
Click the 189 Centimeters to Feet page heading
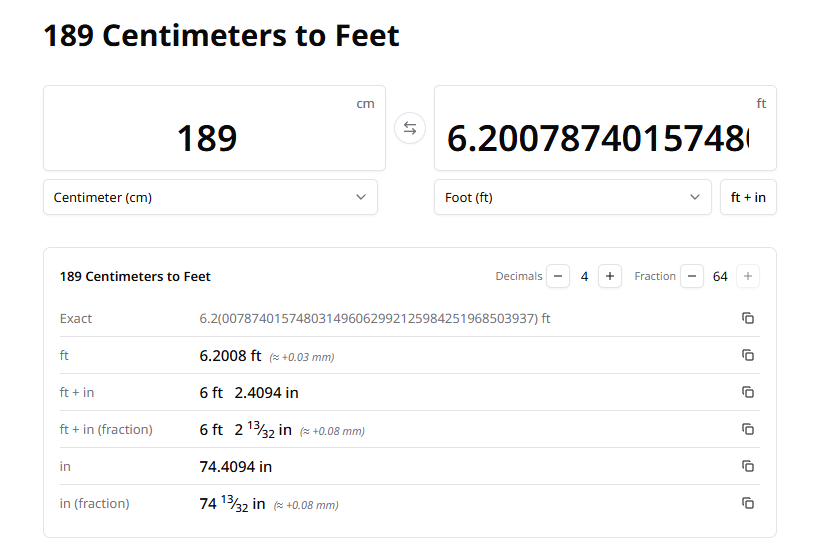click(222, 36)
